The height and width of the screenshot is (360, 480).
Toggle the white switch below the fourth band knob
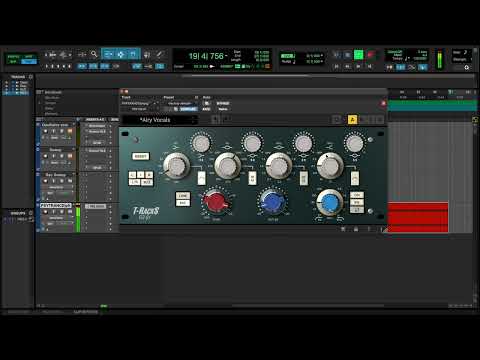point(355,178)
